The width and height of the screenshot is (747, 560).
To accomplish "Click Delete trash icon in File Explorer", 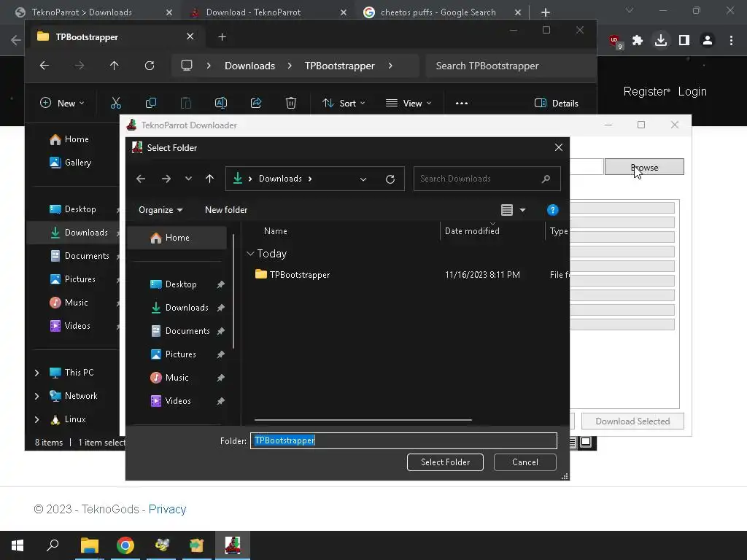I will [291, 103].
